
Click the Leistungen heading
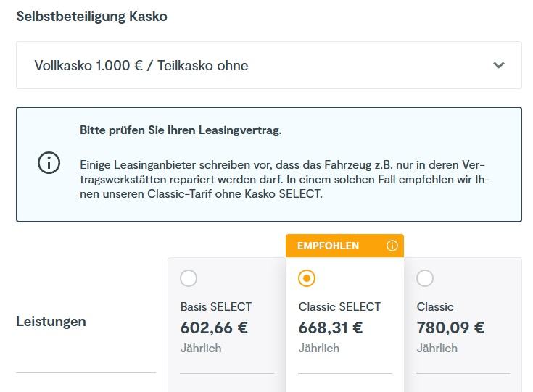point(51,321)
